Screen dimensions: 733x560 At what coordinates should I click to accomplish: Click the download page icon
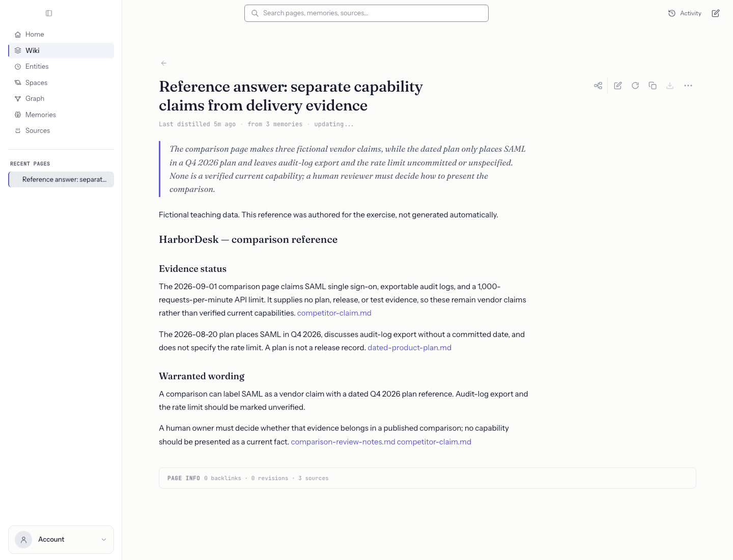(670, 86)
